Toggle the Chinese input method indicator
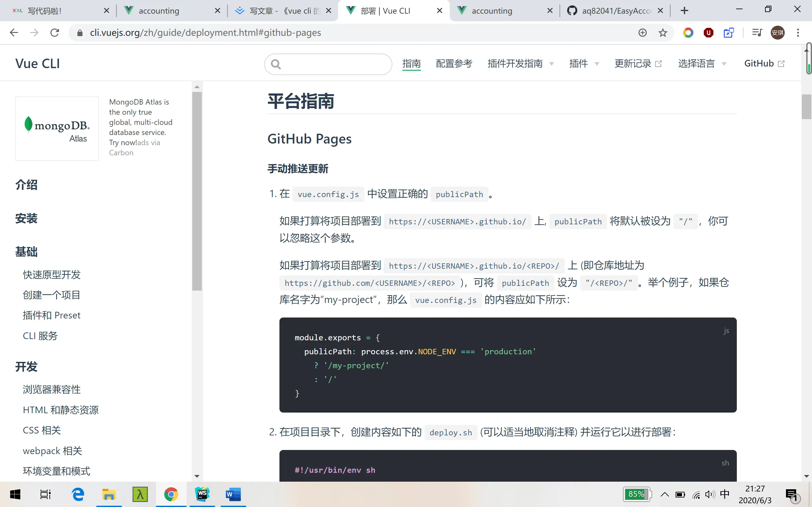This screenshot has height=507, width=812. 724,494
